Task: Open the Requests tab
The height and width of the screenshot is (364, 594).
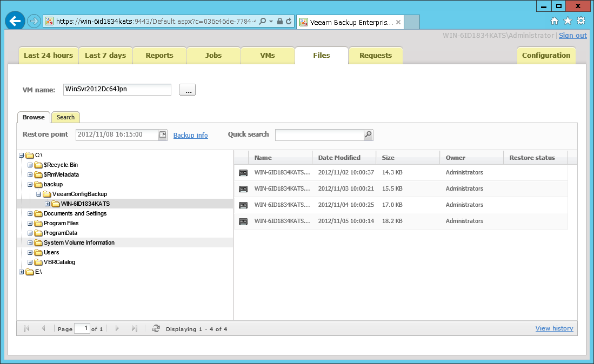Action: [x=376, y=55]
